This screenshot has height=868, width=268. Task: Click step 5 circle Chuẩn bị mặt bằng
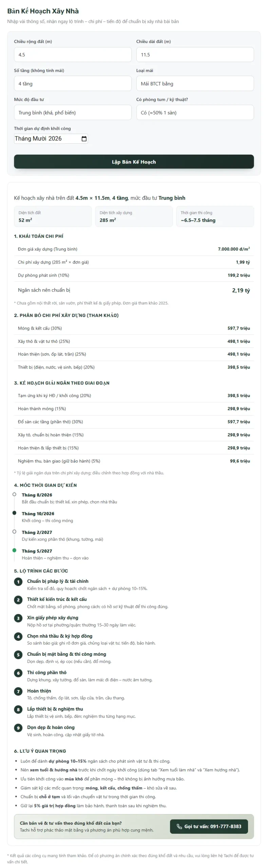pyautogui.click(x=18, y=655)
